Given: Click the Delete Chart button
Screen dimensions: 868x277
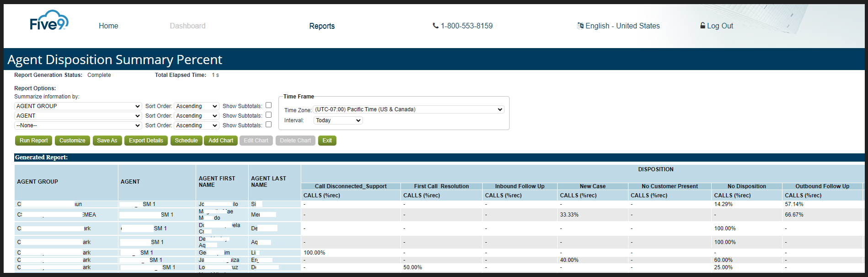Looking at the screenshot, I should click(x=295, y=141).
